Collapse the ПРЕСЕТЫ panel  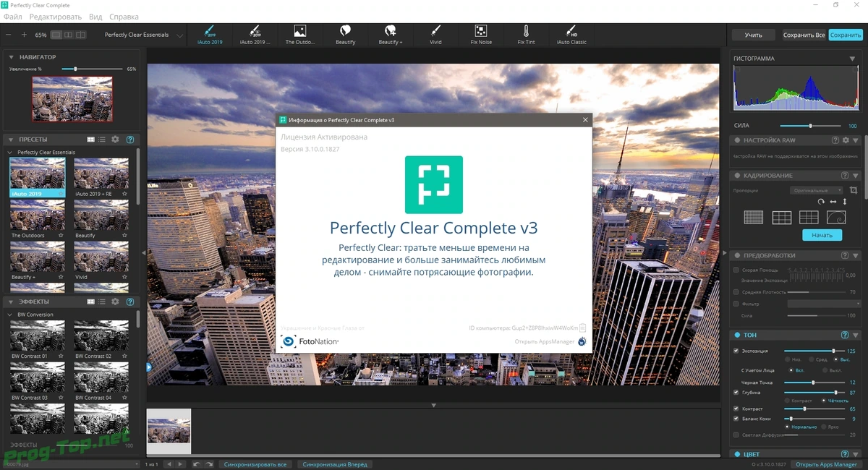click(12, 140)
